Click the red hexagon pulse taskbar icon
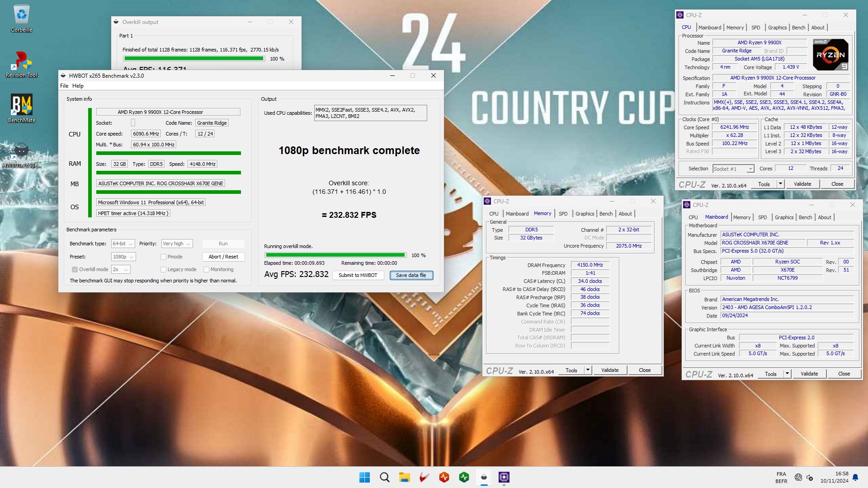 pyautogui.click(x=444, y=477)
